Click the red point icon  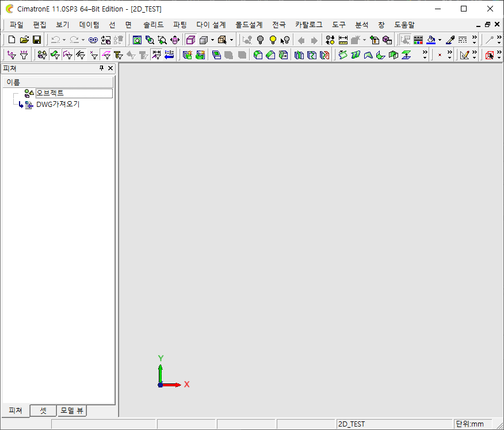440,55
